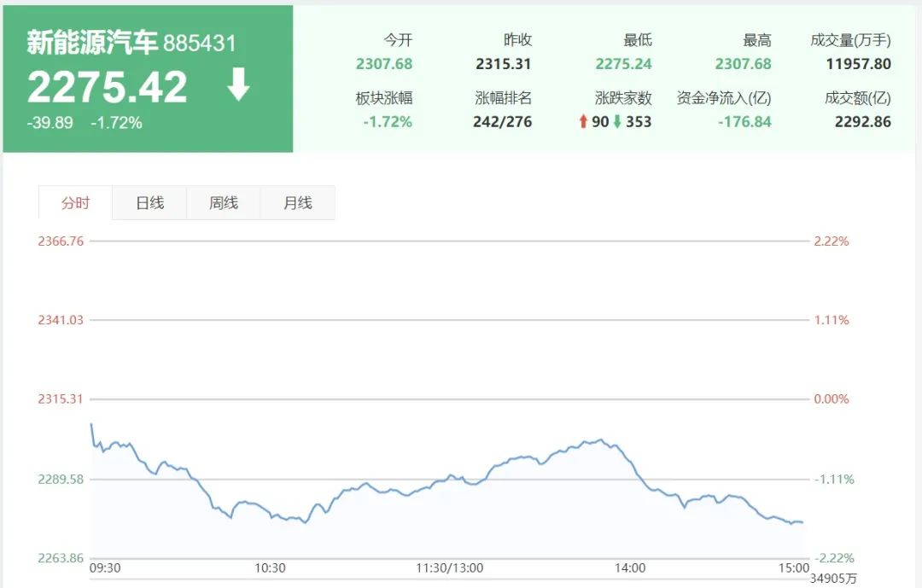The image size is (922, 588).
Task: Click the right axis label 0.00%
Action: [x=832, y=399]
